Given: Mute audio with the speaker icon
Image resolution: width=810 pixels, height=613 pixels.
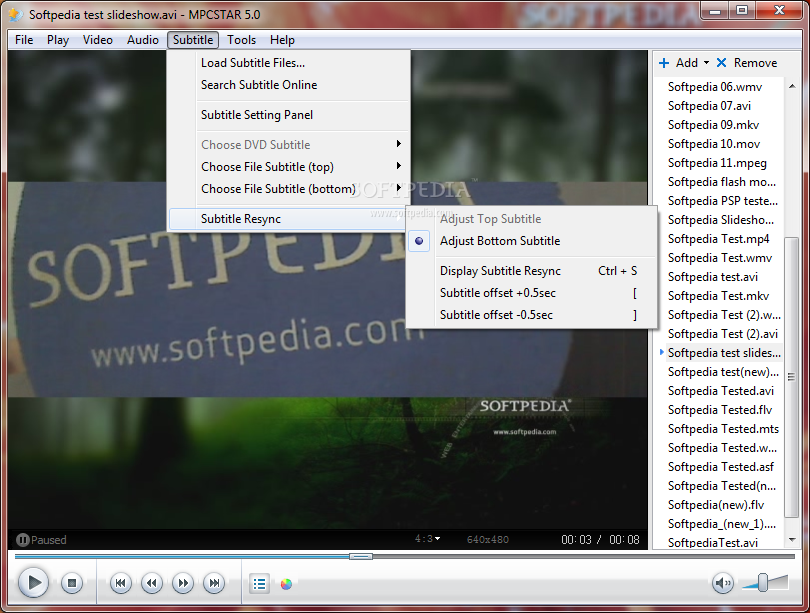Looking at the screenshot, I should [x=723, y=584].
